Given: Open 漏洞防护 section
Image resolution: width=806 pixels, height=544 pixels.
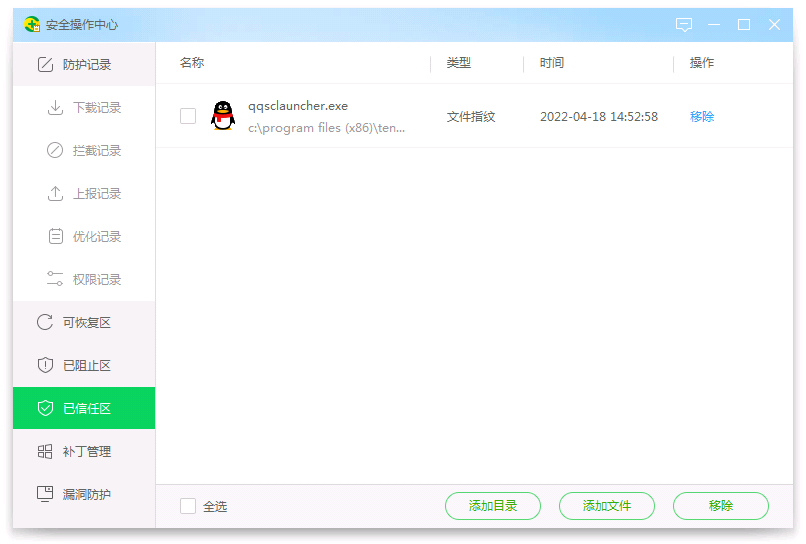Looking at the screenshot, I should (84, 494).
